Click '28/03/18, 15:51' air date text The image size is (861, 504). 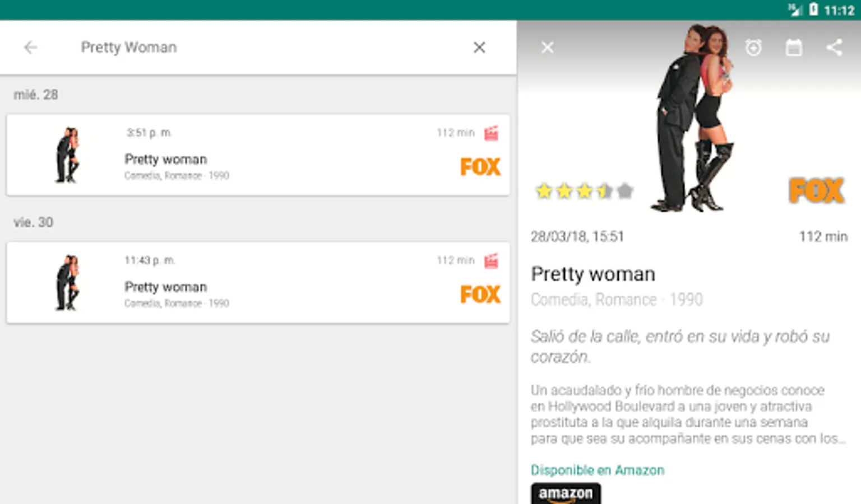577,237
